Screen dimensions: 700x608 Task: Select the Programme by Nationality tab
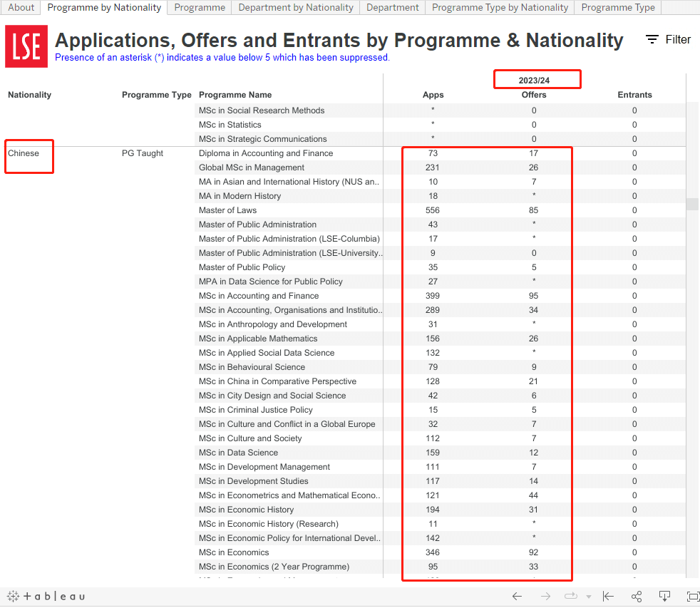[x=104, y=8]
